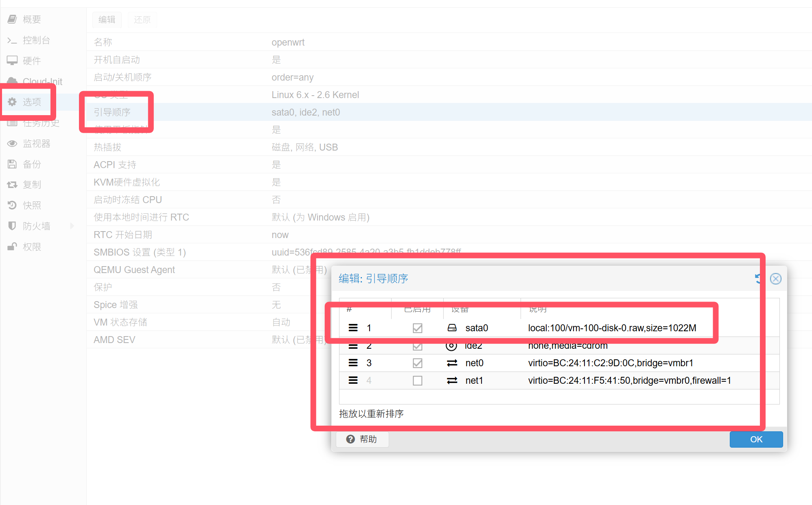The height and width of the screenshot is (505, 812).
Task: Expand the Firewall submenu arrow
Action: point(72,226)
